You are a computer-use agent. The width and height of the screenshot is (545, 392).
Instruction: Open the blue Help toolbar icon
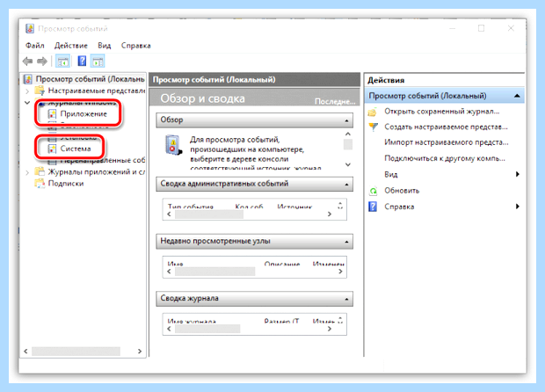[x=82, y=62]
